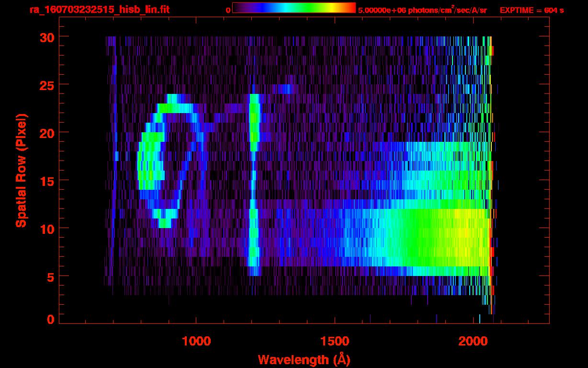This screenshot has height=368, width=588.
Task: Click the y-axis tick label 25
Action: point(46,85)
